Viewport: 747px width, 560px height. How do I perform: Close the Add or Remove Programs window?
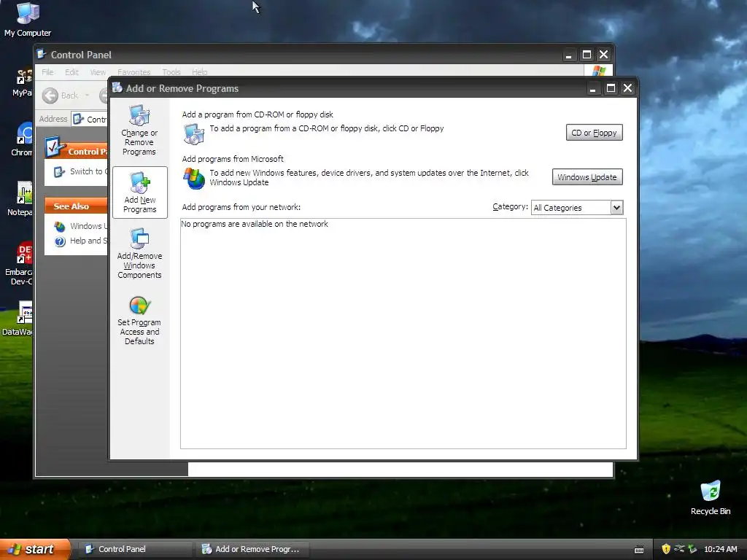[x=628, y=88]
